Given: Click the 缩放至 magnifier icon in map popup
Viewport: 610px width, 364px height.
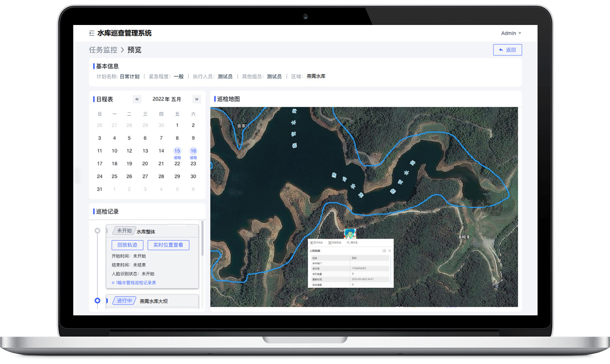Looking at the screenshot, I should (348, 243).
